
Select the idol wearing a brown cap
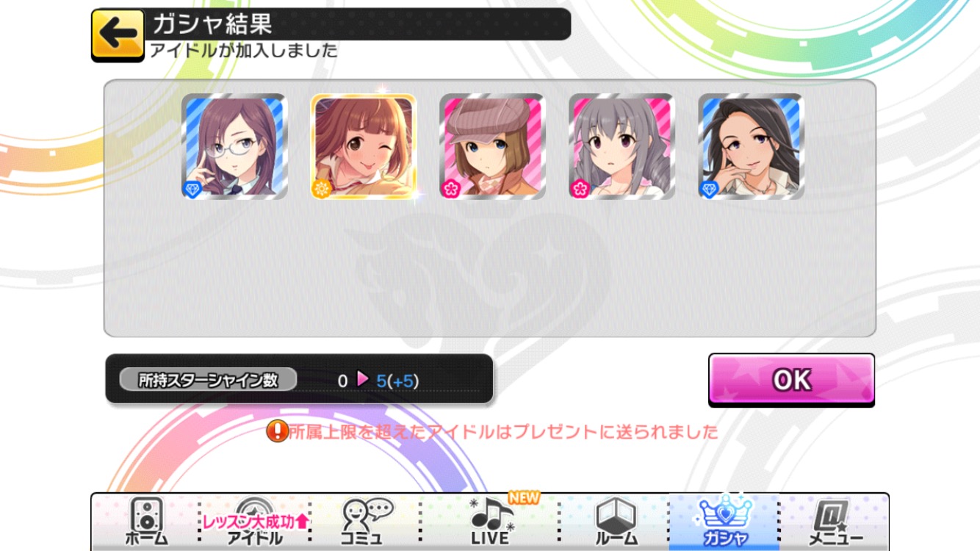point(492,146)
